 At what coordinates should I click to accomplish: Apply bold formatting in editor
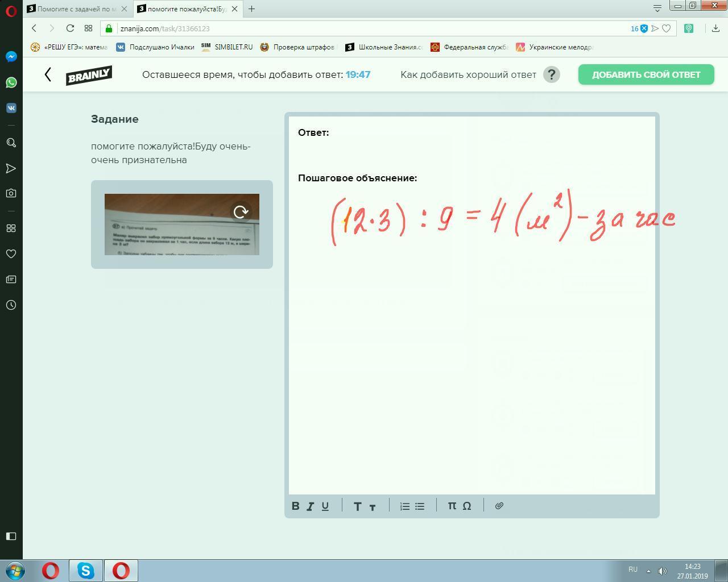296,506
